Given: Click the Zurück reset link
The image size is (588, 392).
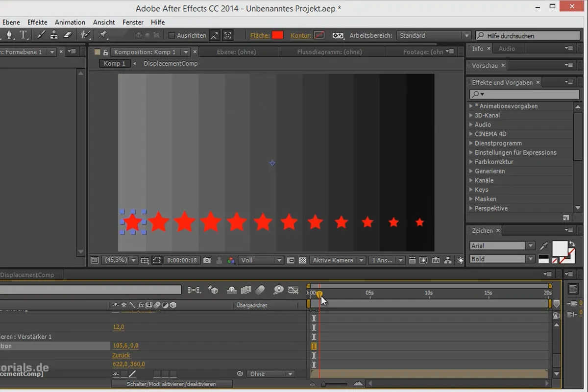Looking at the screenshot, I should 121,355.
